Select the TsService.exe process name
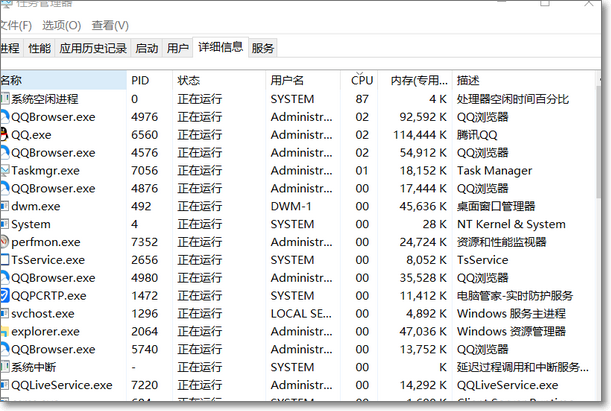The width and height of the screenshot is (611, 411). click(x=48, y=260)
